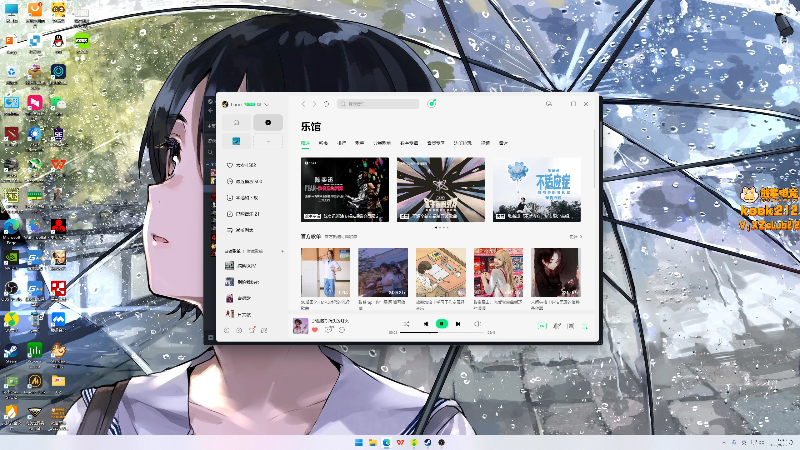This screenshot has width=800, height=450.
Task: Open the starburst-pattern middle banner
Action: click(x=441, y=189)
